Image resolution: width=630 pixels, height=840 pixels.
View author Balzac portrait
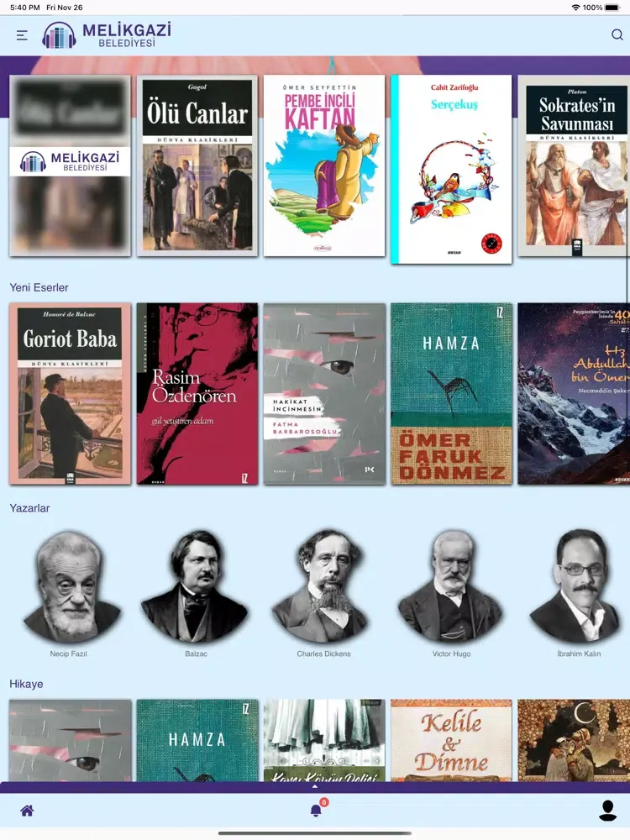point(195,586)
